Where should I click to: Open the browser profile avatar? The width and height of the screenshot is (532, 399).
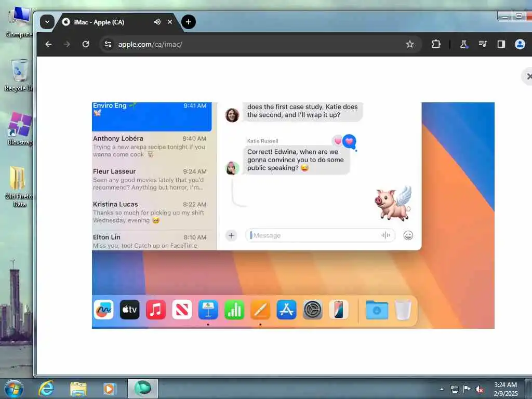coord(520,44)
